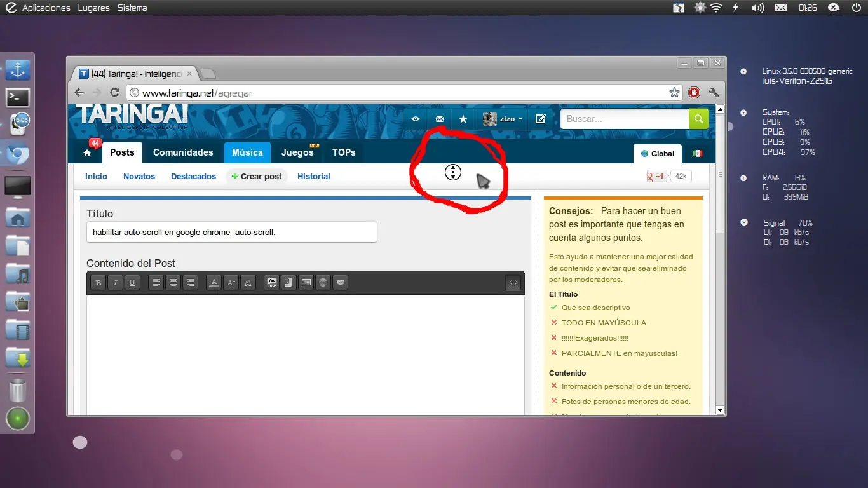The height and width of the screenshot is (488, 868).
Task: Open the font color picker
Action: click(214, 283)
